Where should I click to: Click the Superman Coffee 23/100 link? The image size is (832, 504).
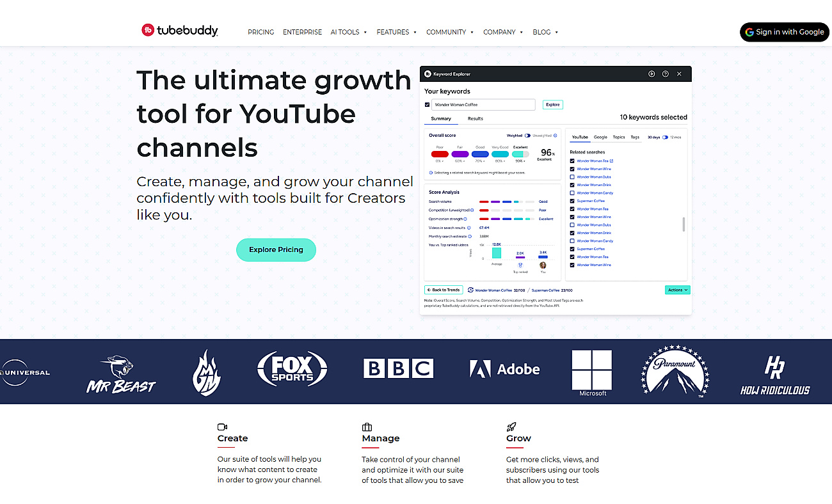pos(552,290)
